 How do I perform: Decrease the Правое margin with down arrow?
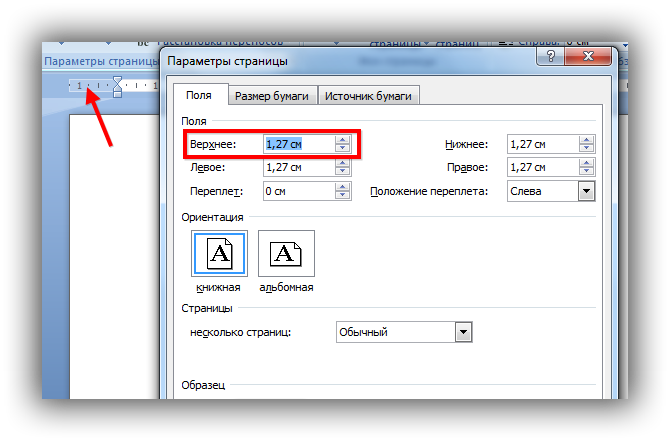tap(587, 172)
